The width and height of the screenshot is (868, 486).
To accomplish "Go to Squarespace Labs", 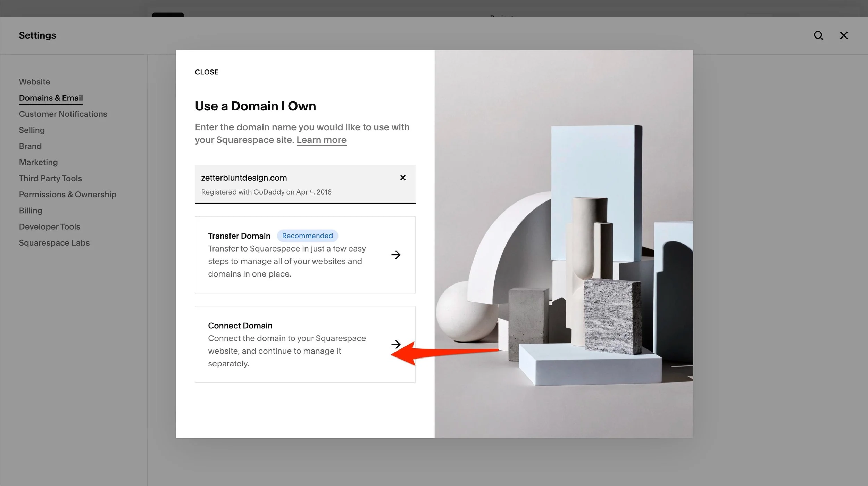I will pyautogui.click(x=54, y=243).
